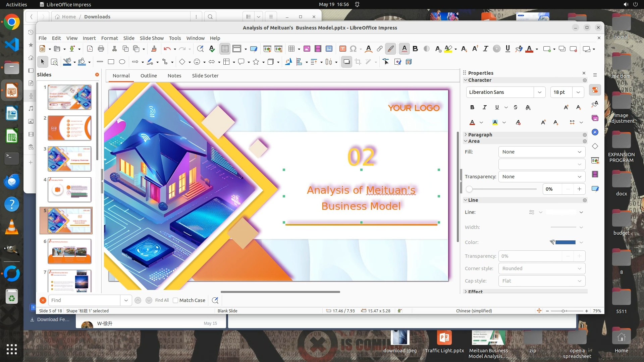Switch to the Slide Sorter tab

click(205, 76)
